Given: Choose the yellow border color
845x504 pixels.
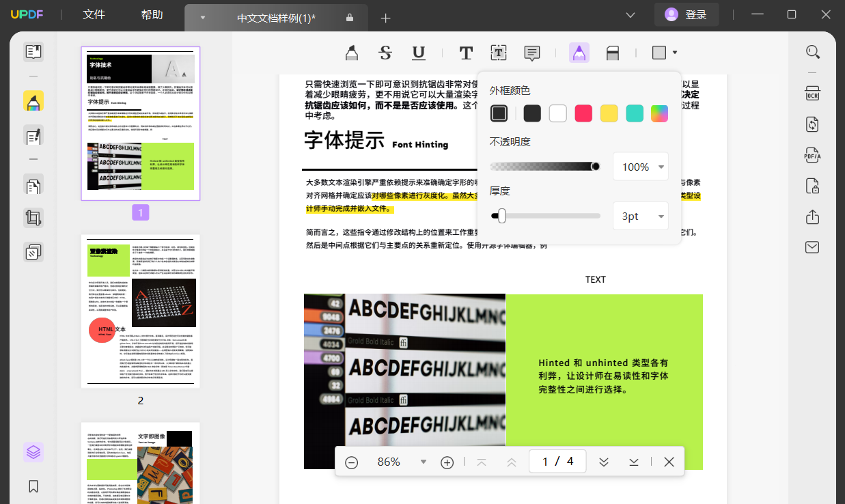Looking at the screenshot, I should pos(609,113).
